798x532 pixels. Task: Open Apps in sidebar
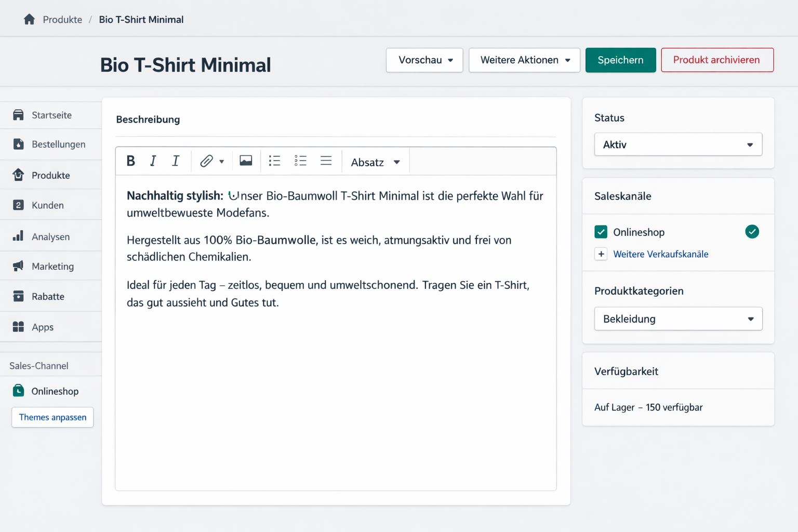(51, 327)
